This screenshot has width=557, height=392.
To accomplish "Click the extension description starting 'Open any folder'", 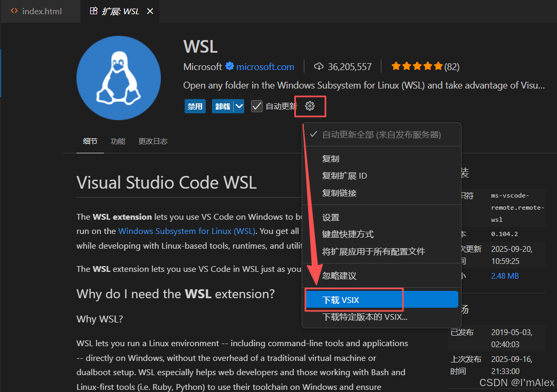I will pos(364,85).
